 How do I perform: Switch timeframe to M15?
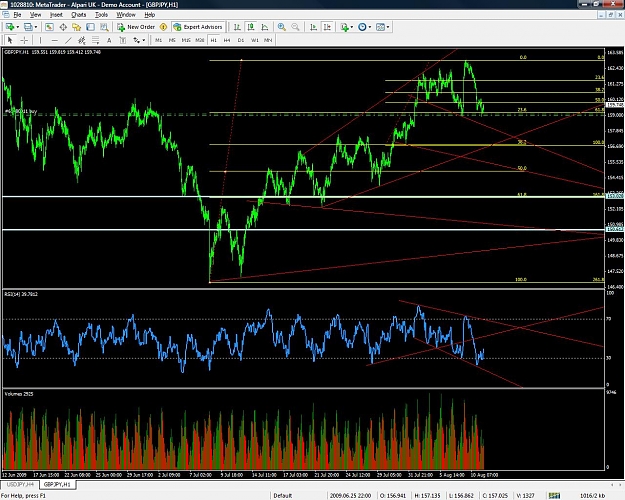pyautogui.click(x=186, y=40)
